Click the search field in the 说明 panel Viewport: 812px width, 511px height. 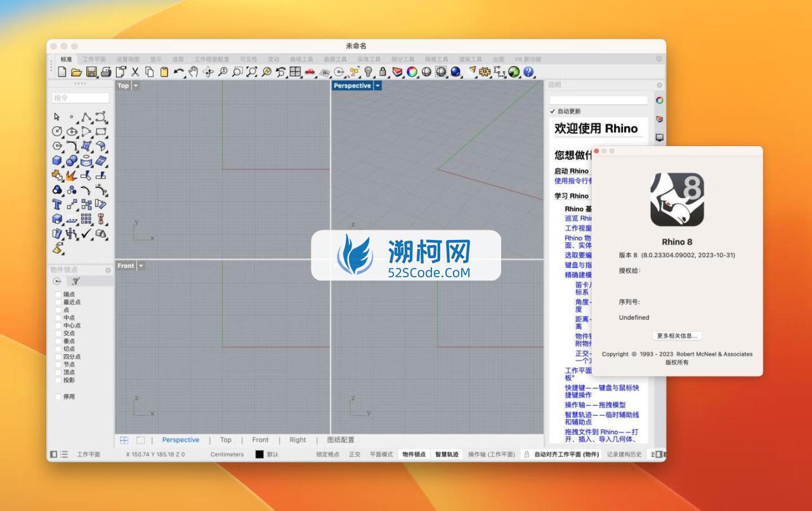(x=599, y=100)
